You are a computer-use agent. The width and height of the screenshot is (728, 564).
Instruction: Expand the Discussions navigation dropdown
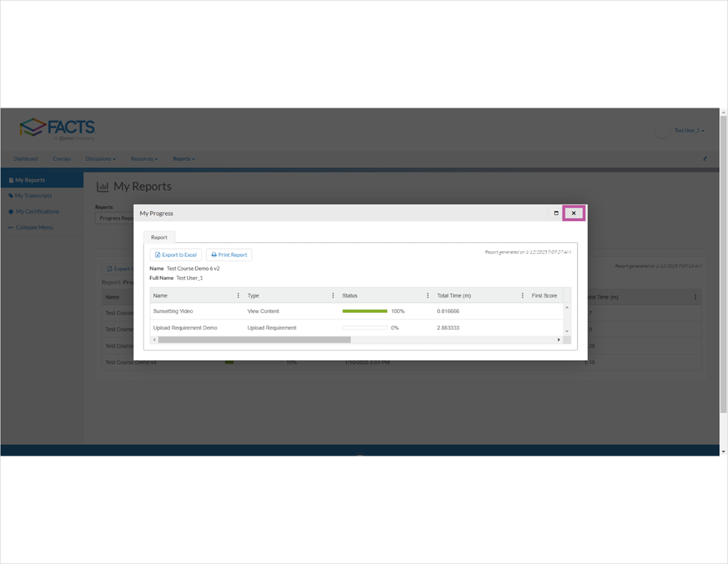coord(101,158)
